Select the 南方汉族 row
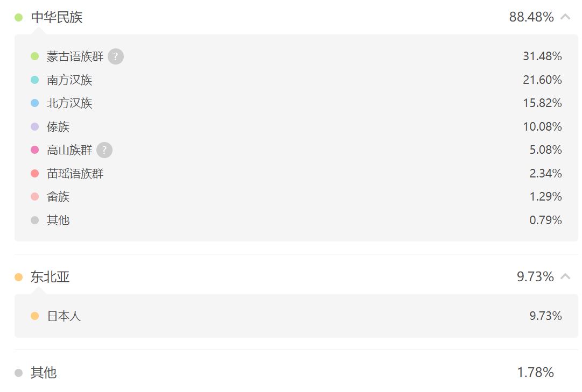This screenshot has height=392, width=582. coord(296,80)
